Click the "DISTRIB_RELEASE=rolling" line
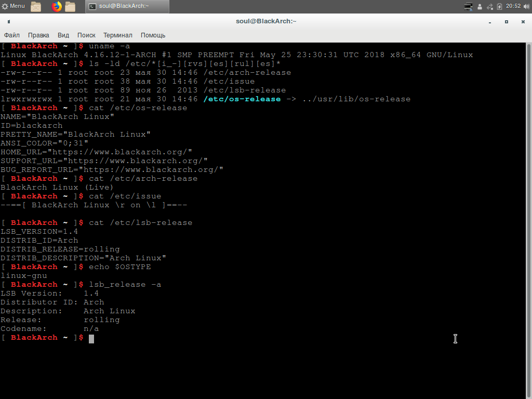 (60, 249)
